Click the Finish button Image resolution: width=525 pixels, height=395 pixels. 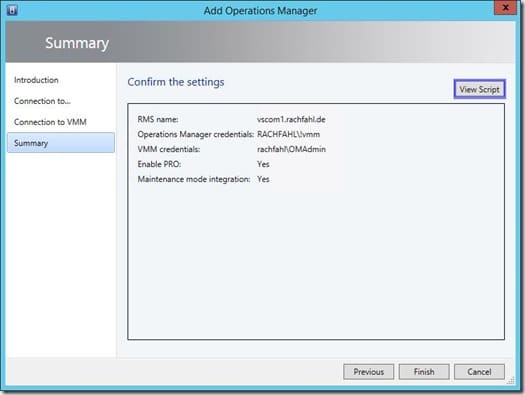[424, 372]
